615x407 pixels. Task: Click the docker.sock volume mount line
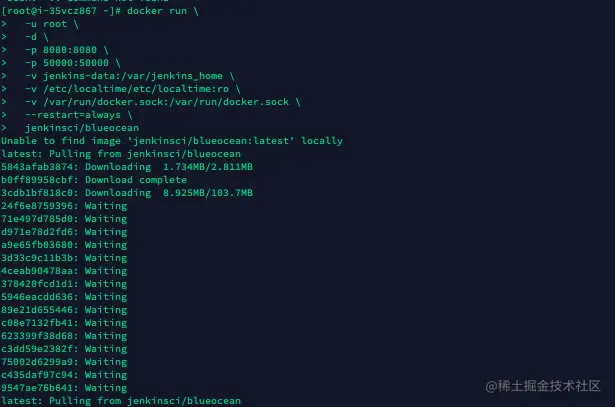click(x=157, y=102)
